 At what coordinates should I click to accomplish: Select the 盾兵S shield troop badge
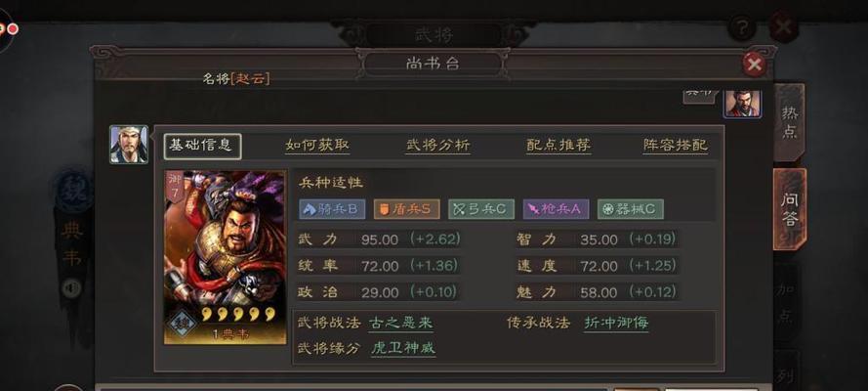tap(407, 209)
